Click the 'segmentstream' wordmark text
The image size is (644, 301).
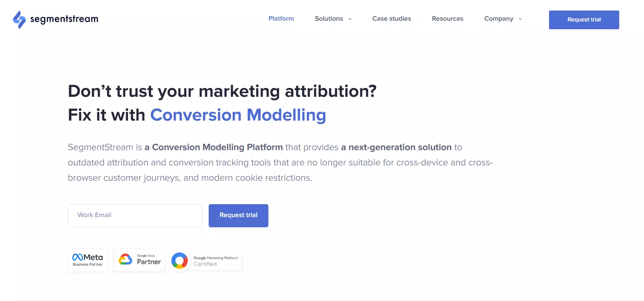coord(64,19)
